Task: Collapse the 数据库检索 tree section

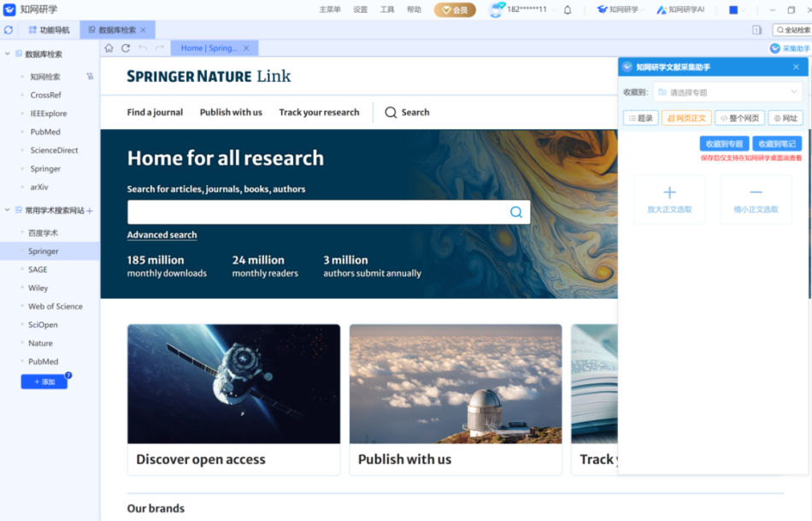Action: (x=8, y=54)
